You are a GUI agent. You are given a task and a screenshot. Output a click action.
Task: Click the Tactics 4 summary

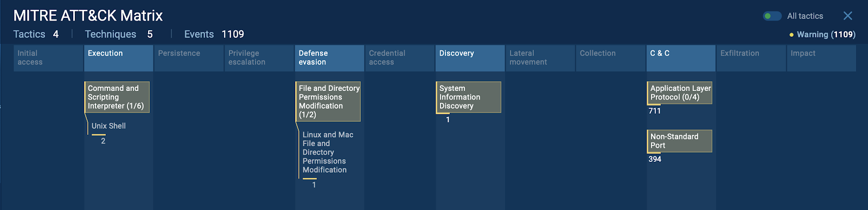pyautogui.click(x=36, y=34)
